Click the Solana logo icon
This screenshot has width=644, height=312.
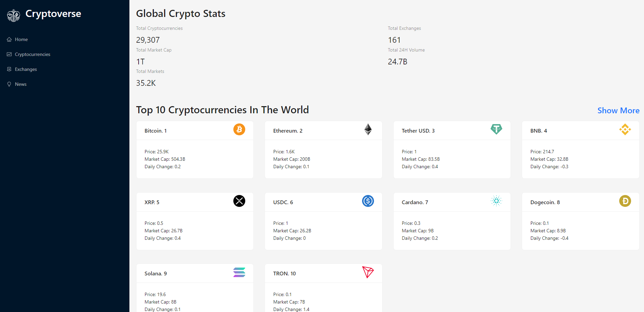point(239,272)
